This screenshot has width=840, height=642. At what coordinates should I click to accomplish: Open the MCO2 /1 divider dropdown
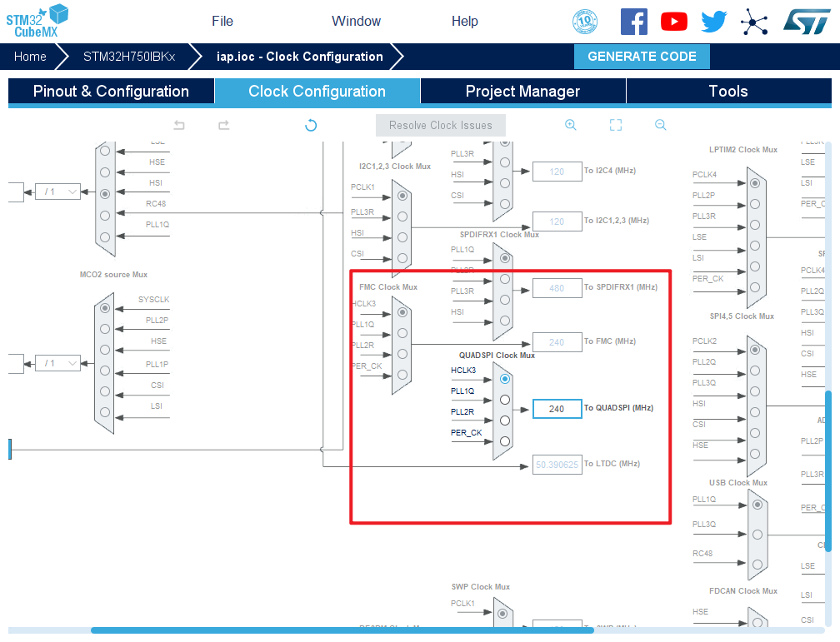click(57, 363)
